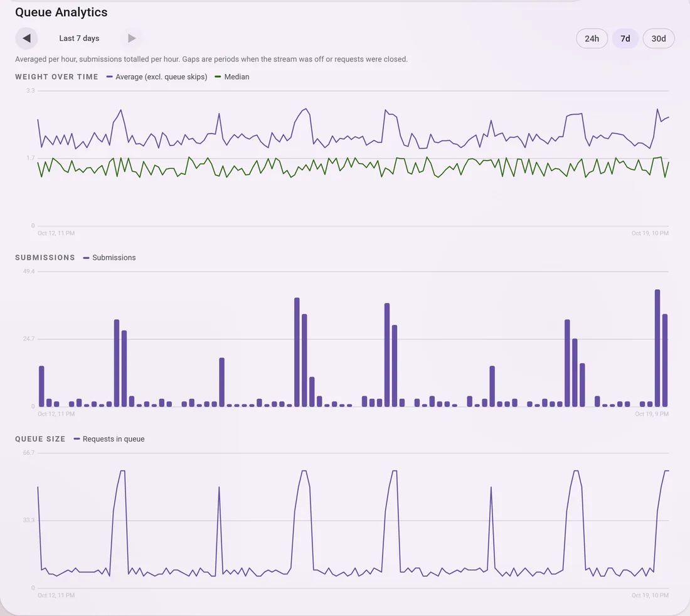Toggle the Requests in queue legend
690x616 pixels.
coord(109,439)
